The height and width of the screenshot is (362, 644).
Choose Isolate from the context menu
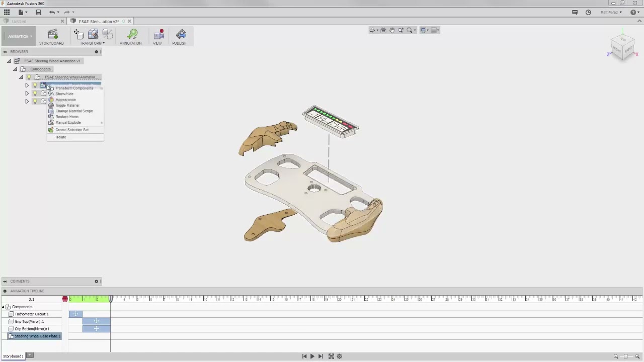[61, 137]
